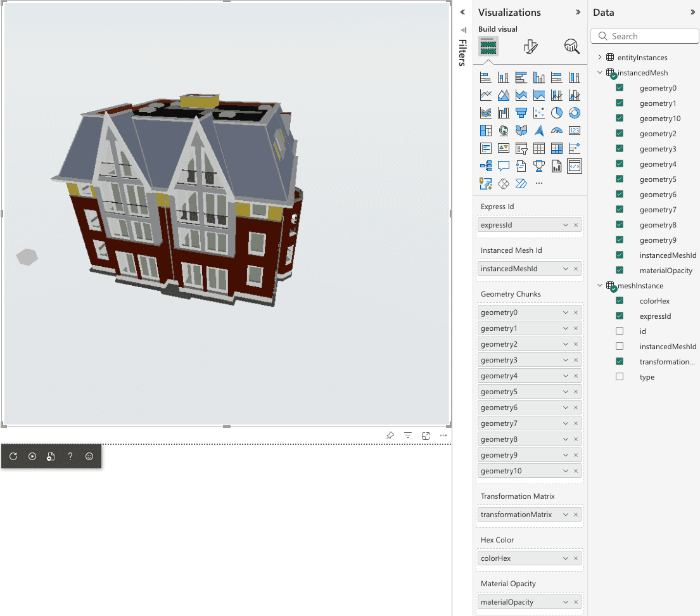Remove transformationMatrix field with its X
Viewport: 700px width, 616px height.
tap(576, 515)
